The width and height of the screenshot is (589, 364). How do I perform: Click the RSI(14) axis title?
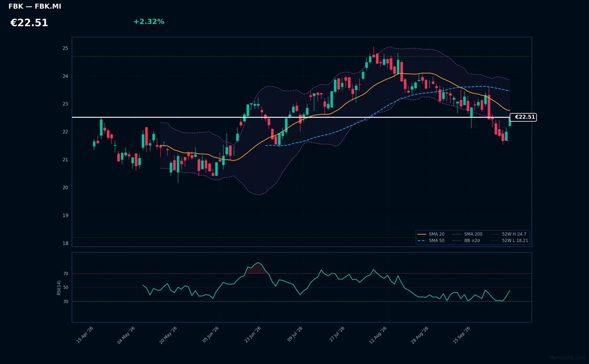59,287
